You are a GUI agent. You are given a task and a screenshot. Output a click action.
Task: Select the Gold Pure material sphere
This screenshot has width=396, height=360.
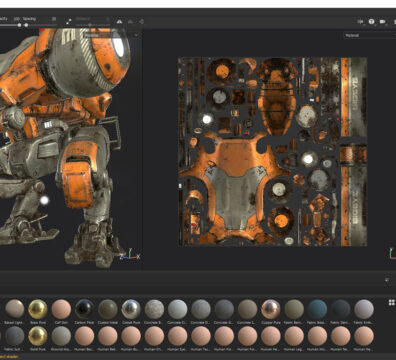pos(38,335)
